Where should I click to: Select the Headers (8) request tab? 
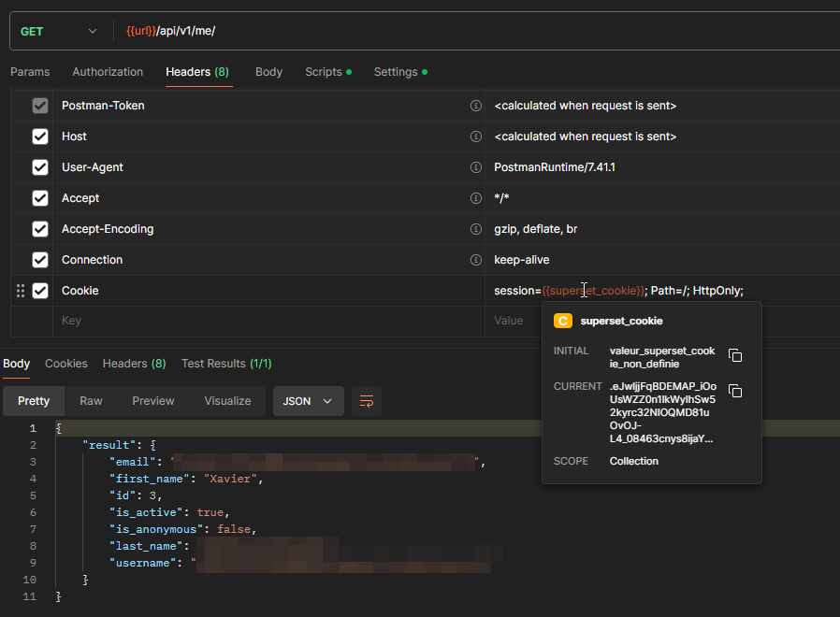(197, 72)
